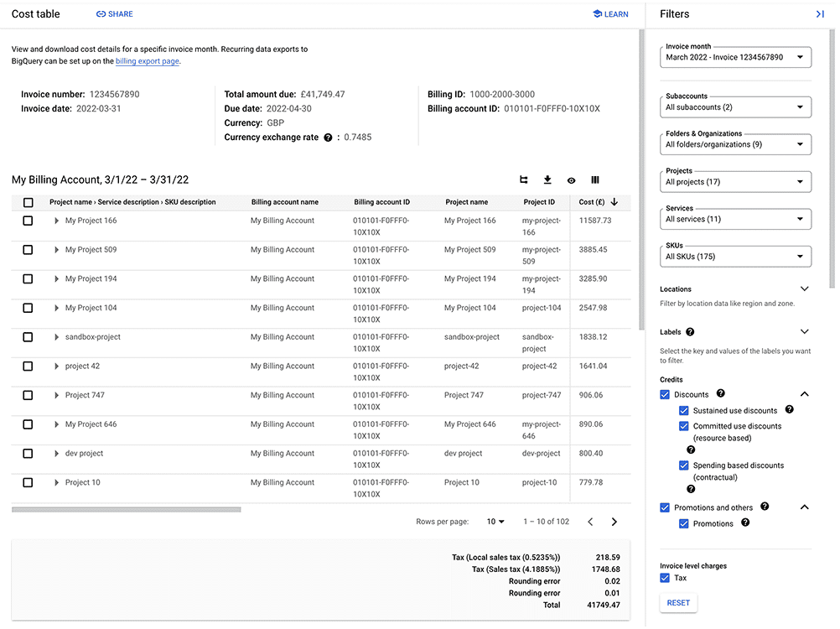
Task: Download the cost table as CSV
Action: [x=547, y=180]
